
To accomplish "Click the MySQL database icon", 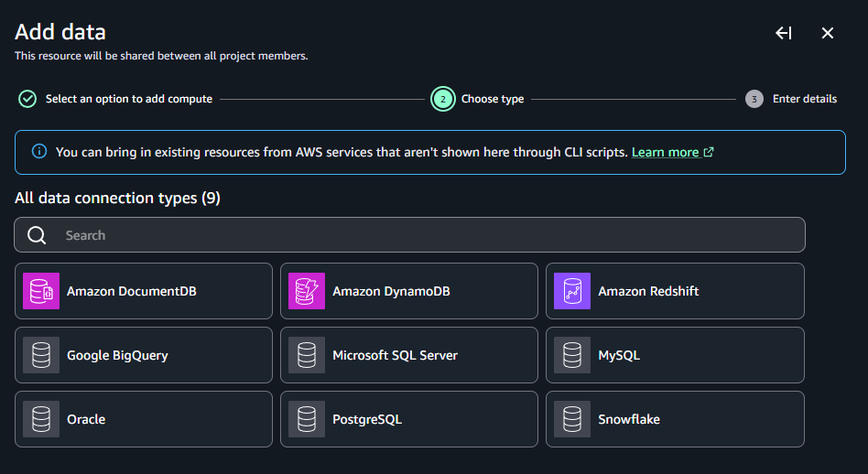I will pyautogui.click(x=572, y=355).
